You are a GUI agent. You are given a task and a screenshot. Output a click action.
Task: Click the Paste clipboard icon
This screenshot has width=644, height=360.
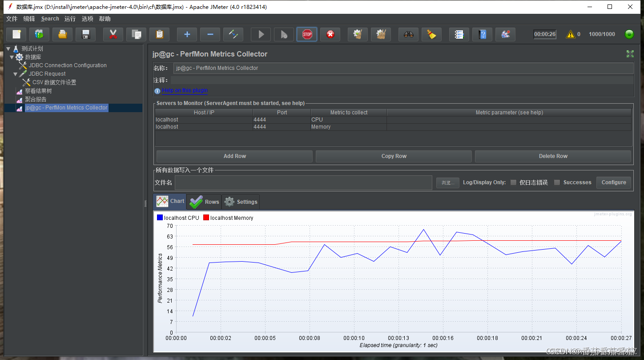160,34
